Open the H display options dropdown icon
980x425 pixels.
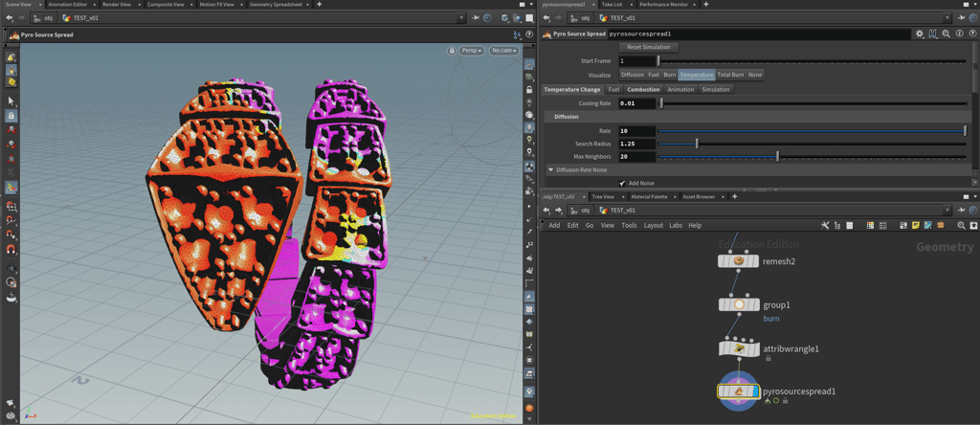tap(933, 34)
